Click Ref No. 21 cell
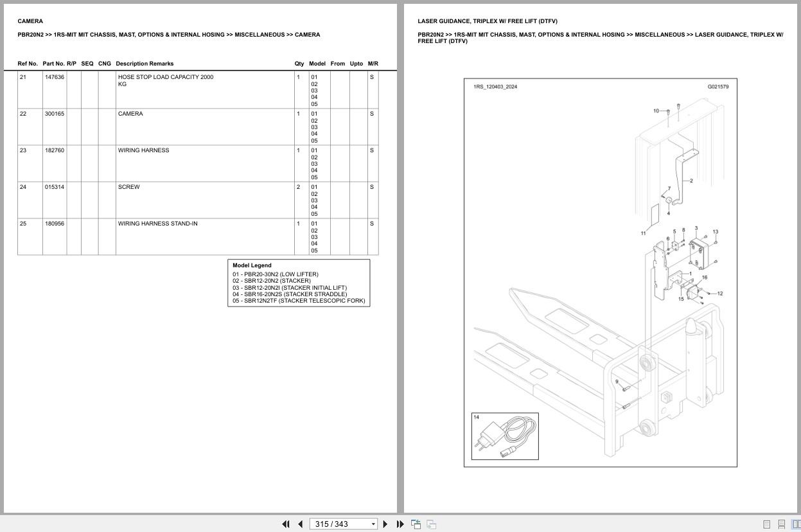This screenshot has height=532, width=801. point(30,89)
